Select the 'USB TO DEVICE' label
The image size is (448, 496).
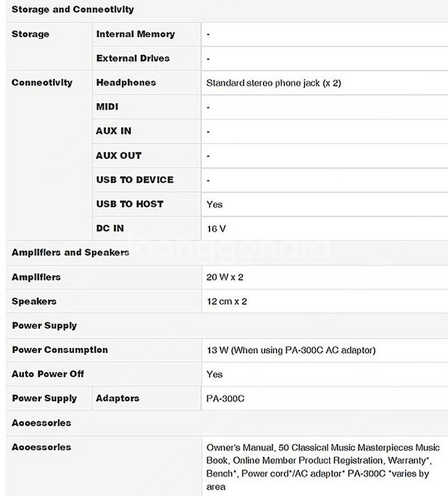135,180
